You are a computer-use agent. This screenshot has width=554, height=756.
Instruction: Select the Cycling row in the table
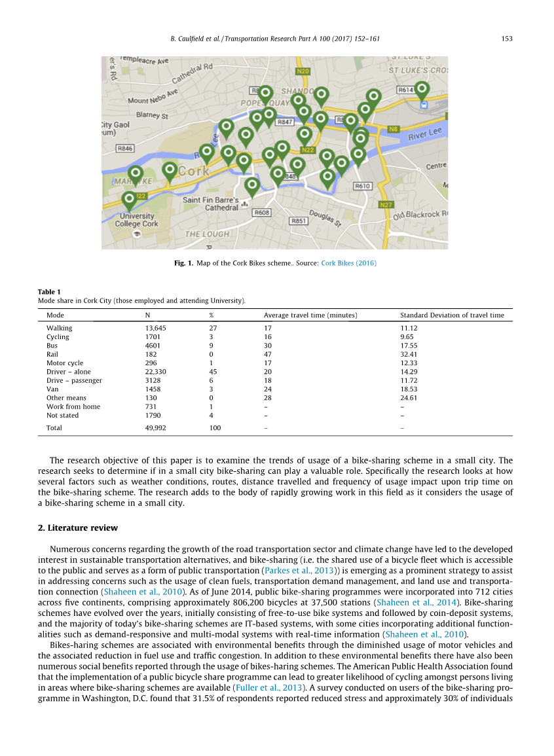click(x=58, y=337)
